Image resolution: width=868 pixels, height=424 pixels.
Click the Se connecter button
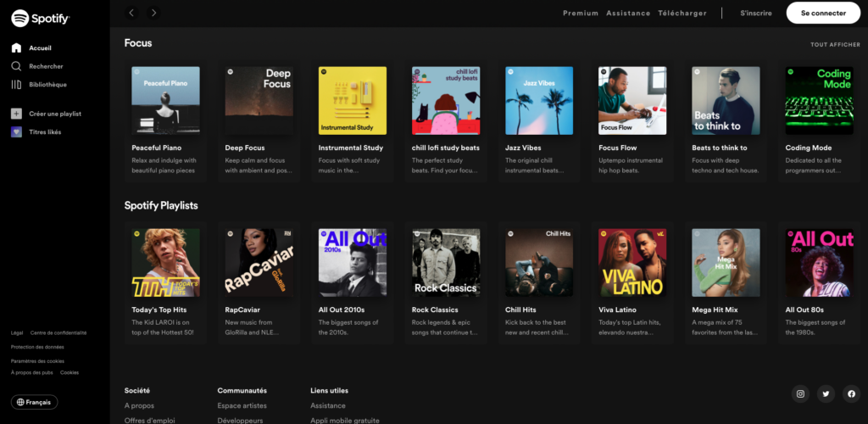pyautogui.click(x=824, y=14)
